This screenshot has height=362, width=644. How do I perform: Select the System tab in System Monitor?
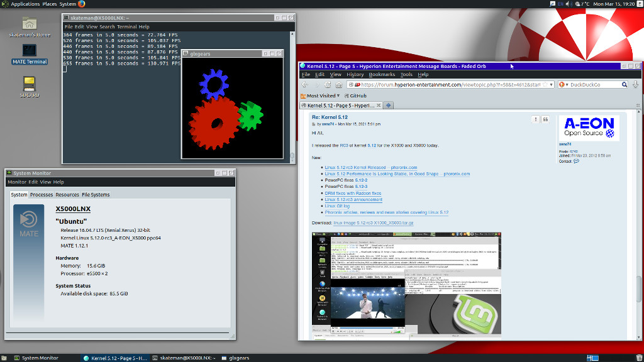pyautogui.click(x=19, y=195)
